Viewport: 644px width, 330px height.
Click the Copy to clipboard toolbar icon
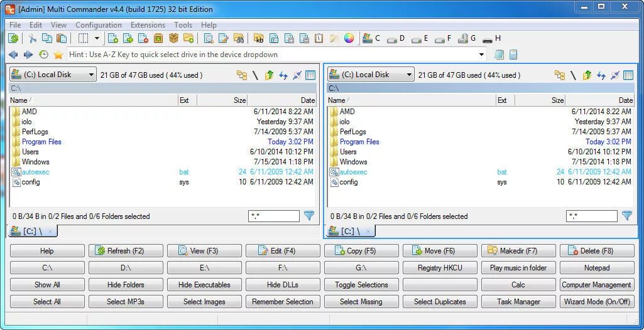[47, 38]
